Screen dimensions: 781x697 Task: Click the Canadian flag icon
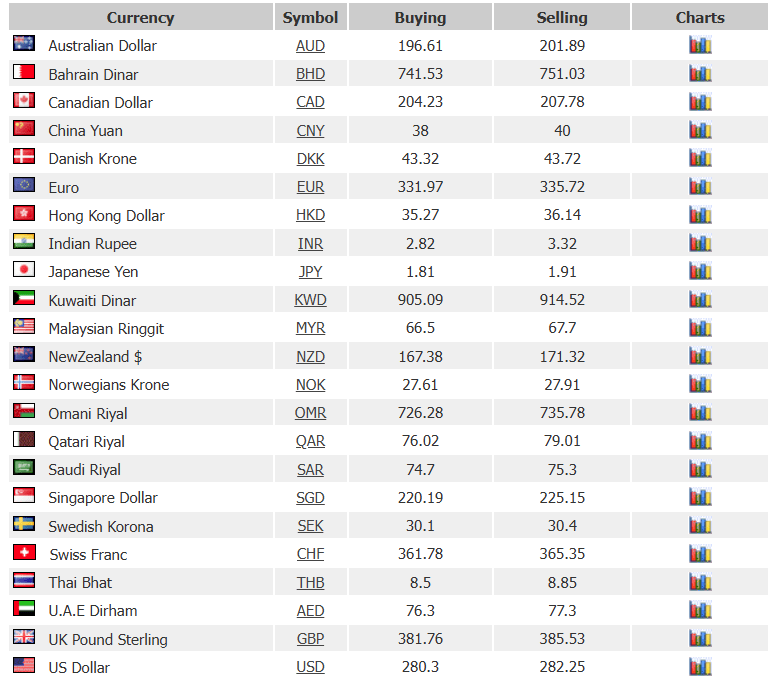[x=24, y=100]
